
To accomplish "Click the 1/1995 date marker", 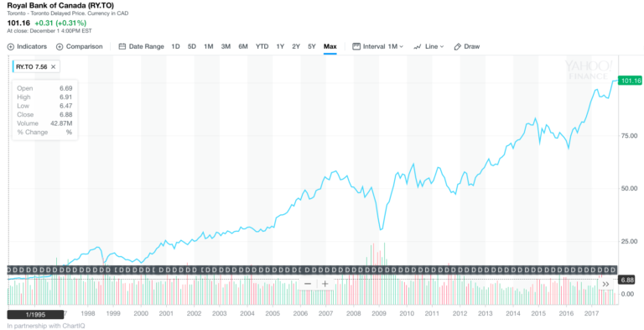I will coord(35,314).
